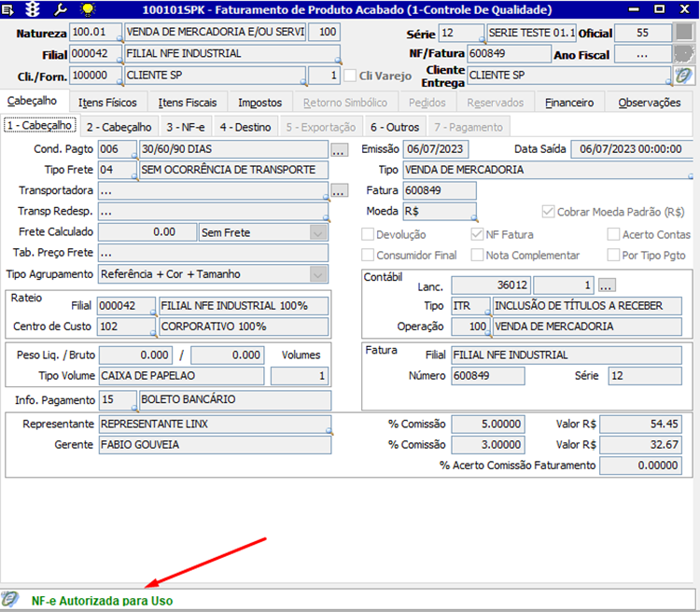Click lookup magnifier on Info. Pagamento code
700x612 pixels.
coord(134,407)
